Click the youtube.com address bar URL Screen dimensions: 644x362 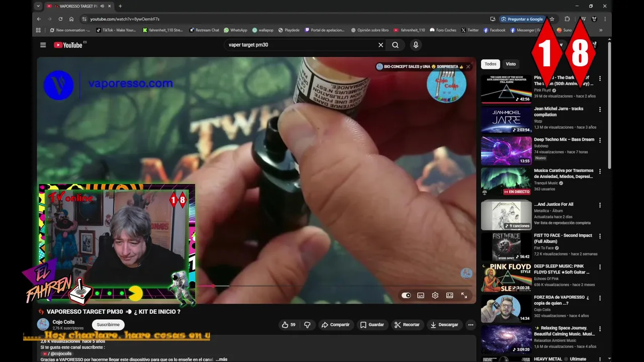pyautogui.click(x=125, y=19)
